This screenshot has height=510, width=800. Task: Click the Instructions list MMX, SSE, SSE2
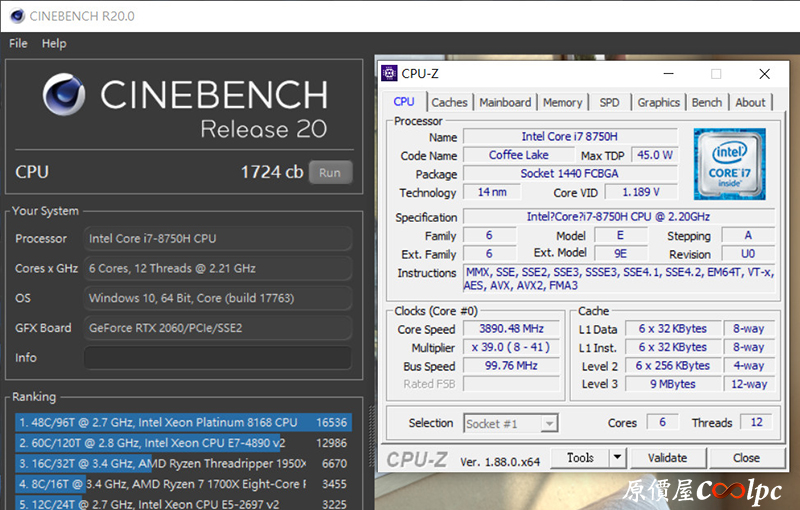point(619,279)
